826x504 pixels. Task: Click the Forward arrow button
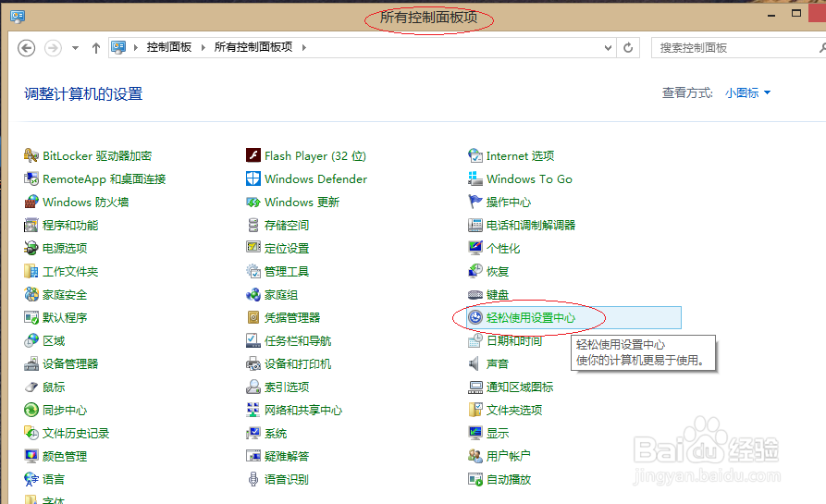(53, 48)
